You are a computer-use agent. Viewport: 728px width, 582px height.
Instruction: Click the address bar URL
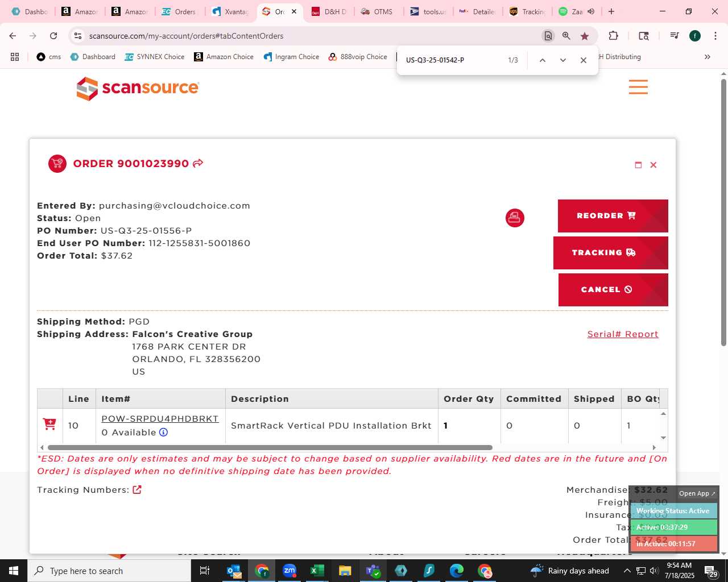pos(186,36)
